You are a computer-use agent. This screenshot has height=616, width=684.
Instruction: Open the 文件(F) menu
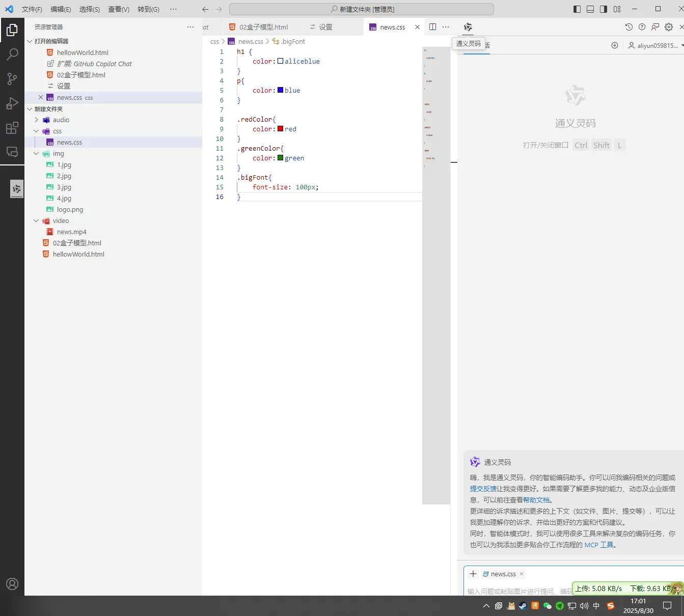(32, 9)
